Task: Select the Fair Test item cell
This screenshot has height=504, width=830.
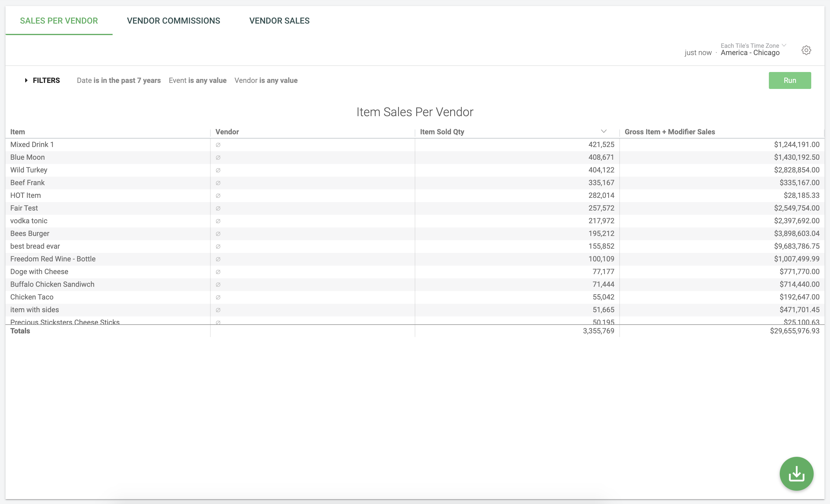Action: click(108, 208)
